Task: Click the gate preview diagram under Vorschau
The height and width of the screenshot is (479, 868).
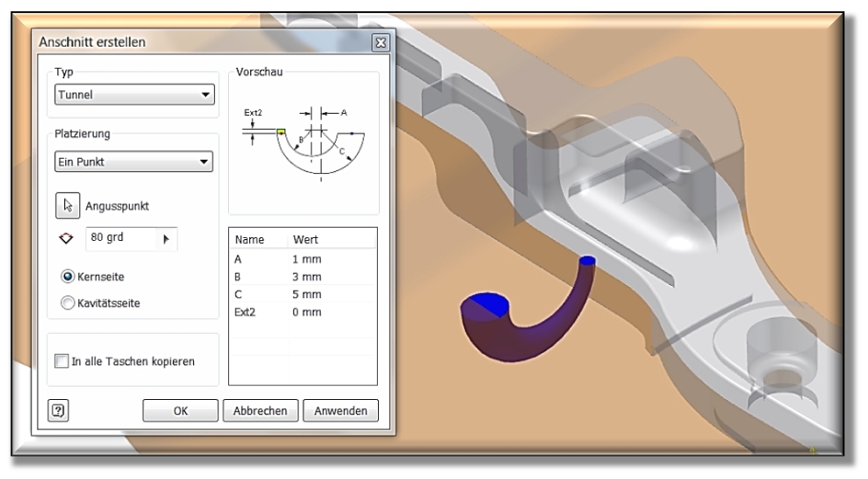Action: point(303,143)
